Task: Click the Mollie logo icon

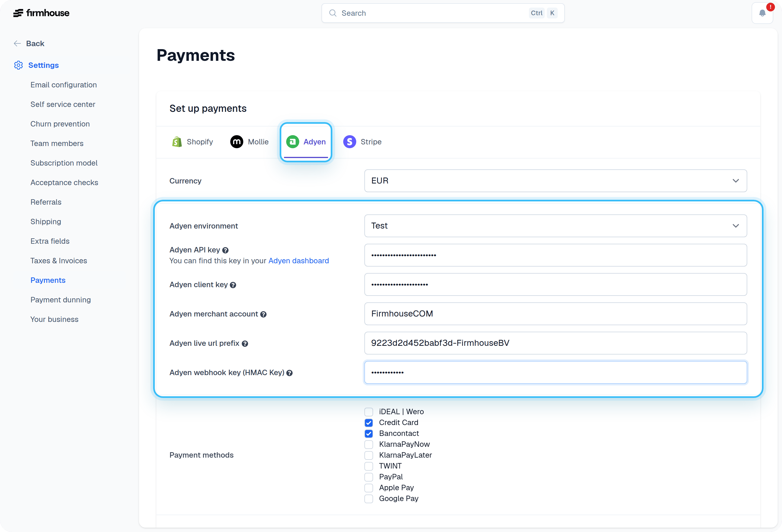Action: pos(237,142)
